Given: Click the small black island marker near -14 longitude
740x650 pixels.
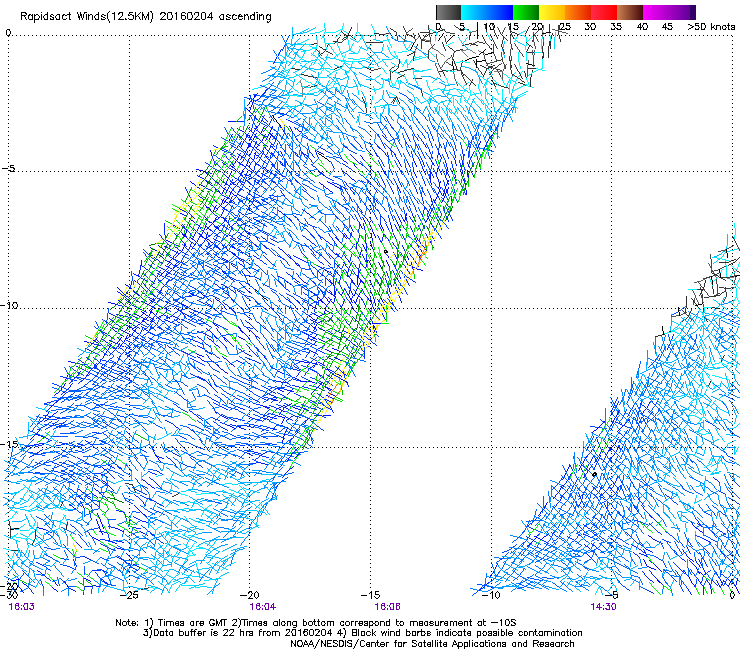Looking at the screenshot, I should pyautogui.click(x=386, y=252).
